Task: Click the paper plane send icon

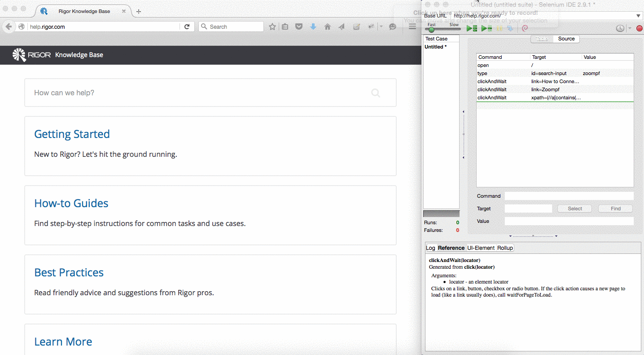Action: tap(342, 27)
